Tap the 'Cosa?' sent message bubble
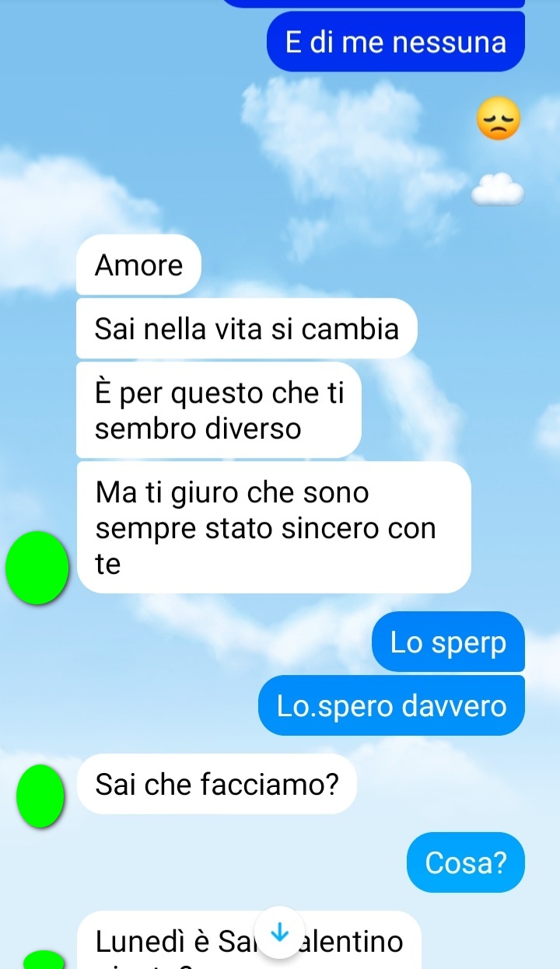Screen dimensions: 560x969 466,862
